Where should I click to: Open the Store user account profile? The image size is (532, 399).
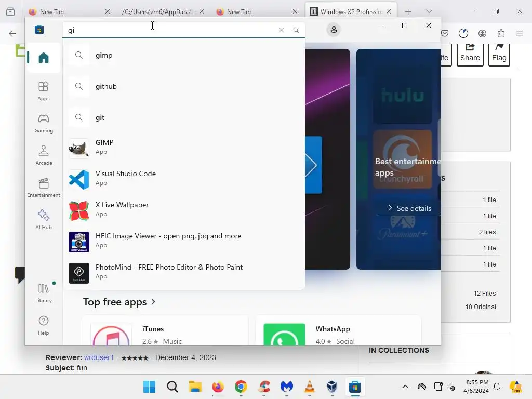pyautogui.click(x=334, y=30)
